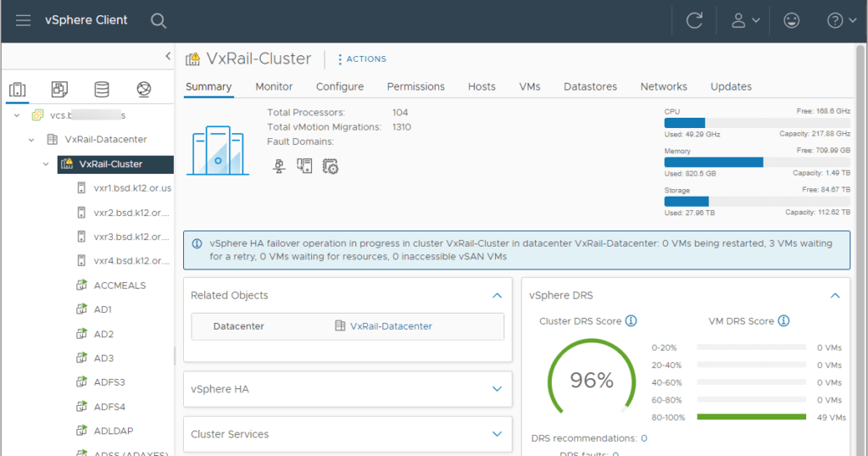Open the Networks tab
Image resolution: width=868 pixels, height=456 pixels.
664,87
